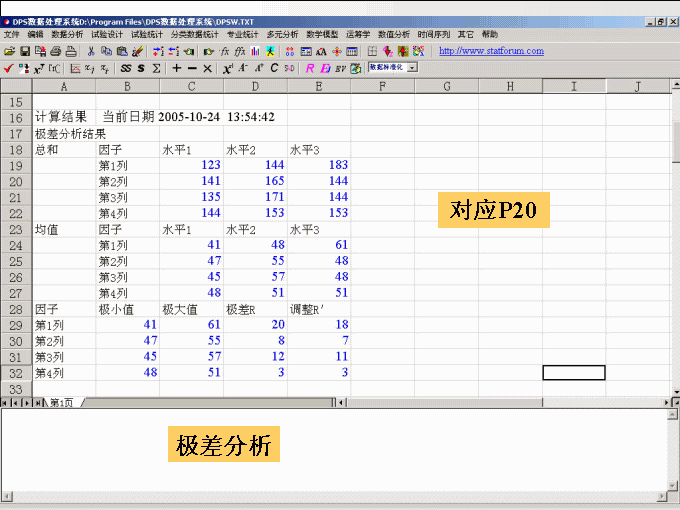Click the Sigma summation toolbar icon
This screenshot has height=510, width=680.
pos(157,68)
